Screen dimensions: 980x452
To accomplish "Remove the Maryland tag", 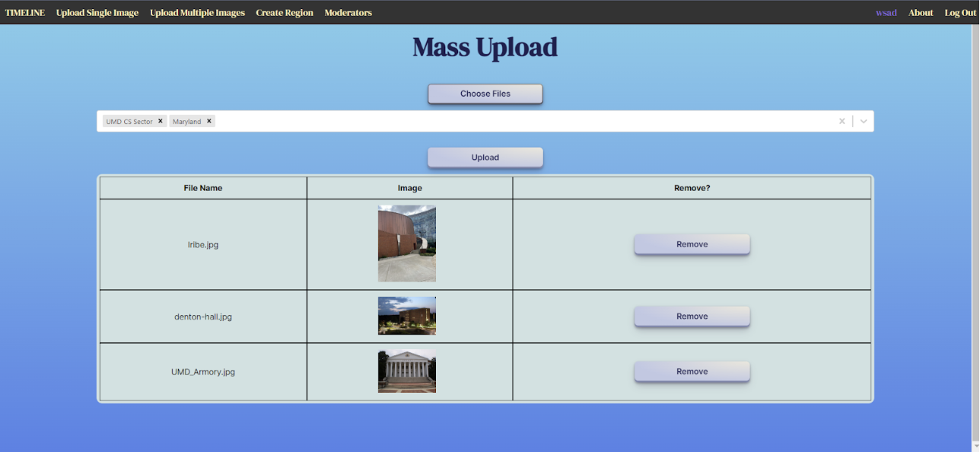I will [209, 121].
